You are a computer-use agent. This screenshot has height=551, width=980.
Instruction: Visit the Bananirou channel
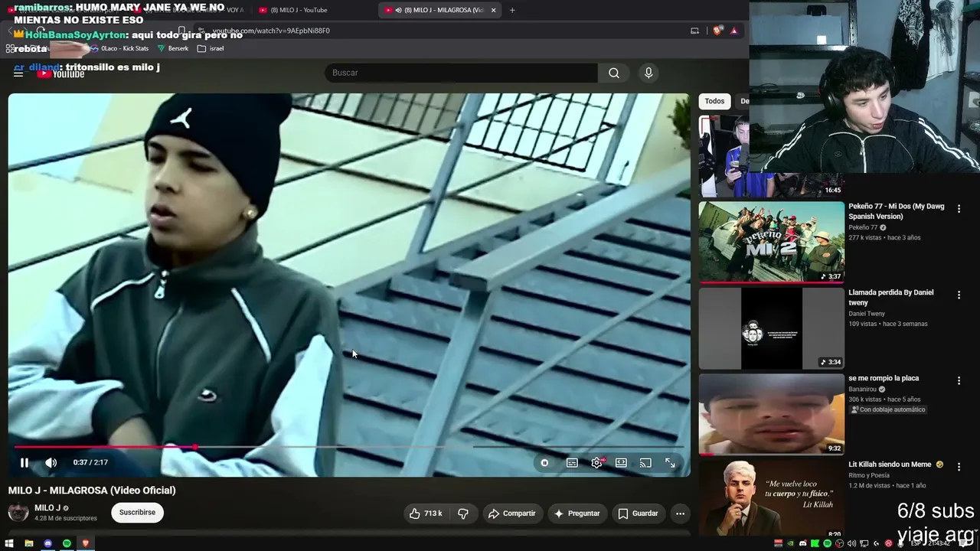(864, 390)
